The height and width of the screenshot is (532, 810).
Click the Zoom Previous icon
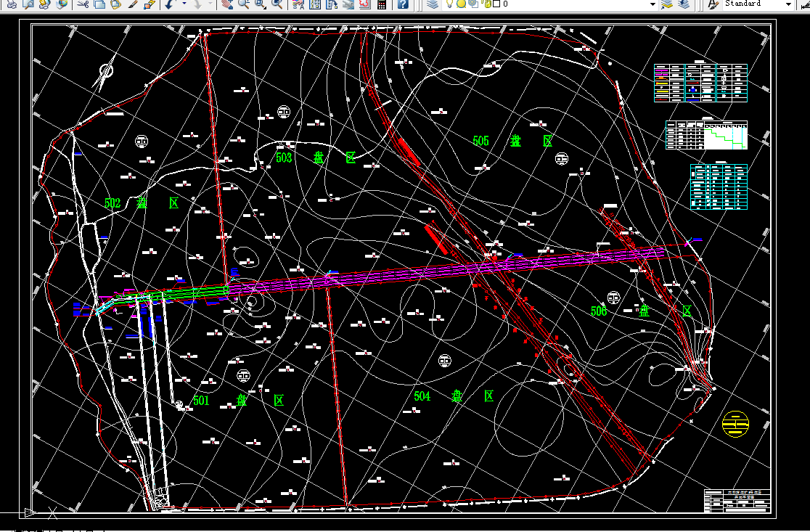pos(277,4)
